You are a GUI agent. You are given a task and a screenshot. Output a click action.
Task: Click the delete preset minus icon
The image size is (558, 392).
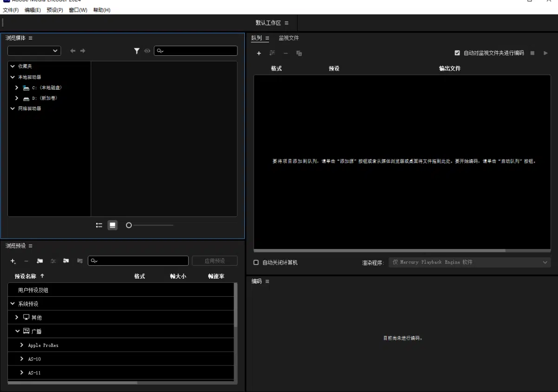tap(26, 261)
